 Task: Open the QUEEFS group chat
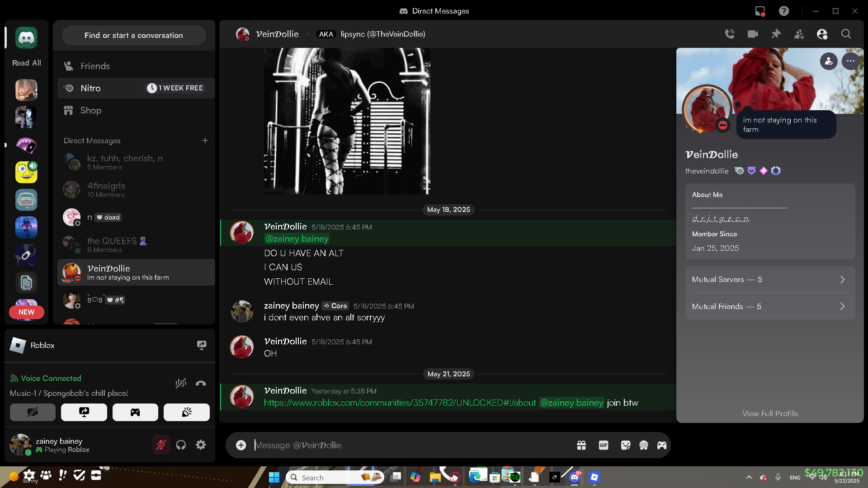(136, 244)
